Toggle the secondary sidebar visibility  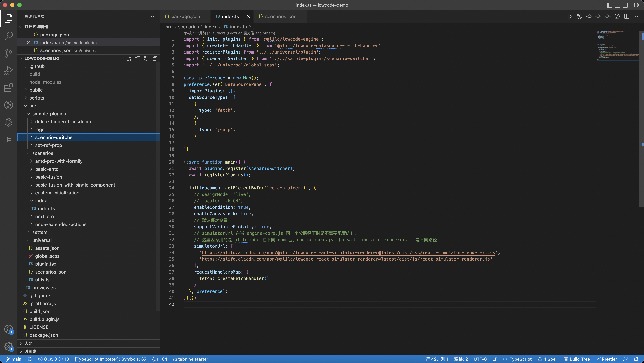pos(625,5)
